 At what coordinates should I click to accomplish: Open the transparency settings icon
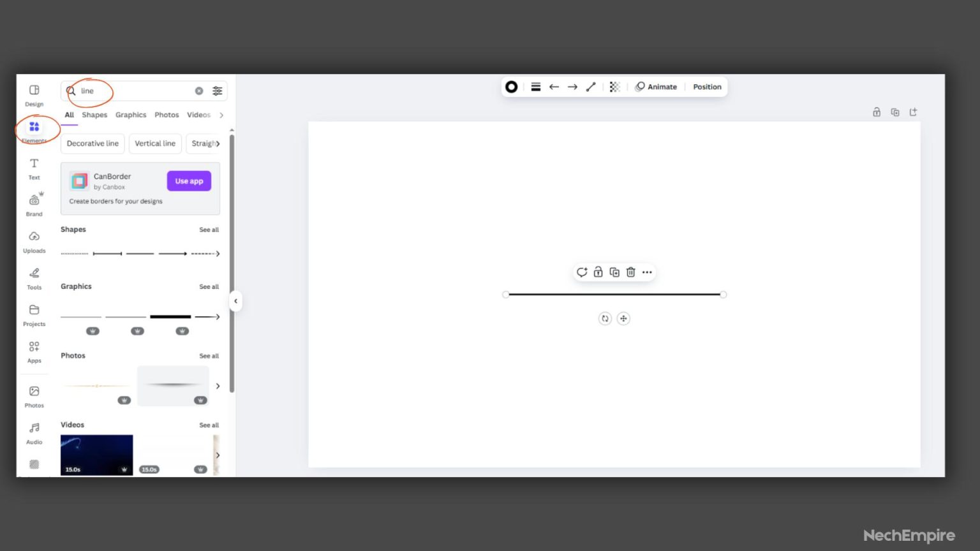coord(614,86)
